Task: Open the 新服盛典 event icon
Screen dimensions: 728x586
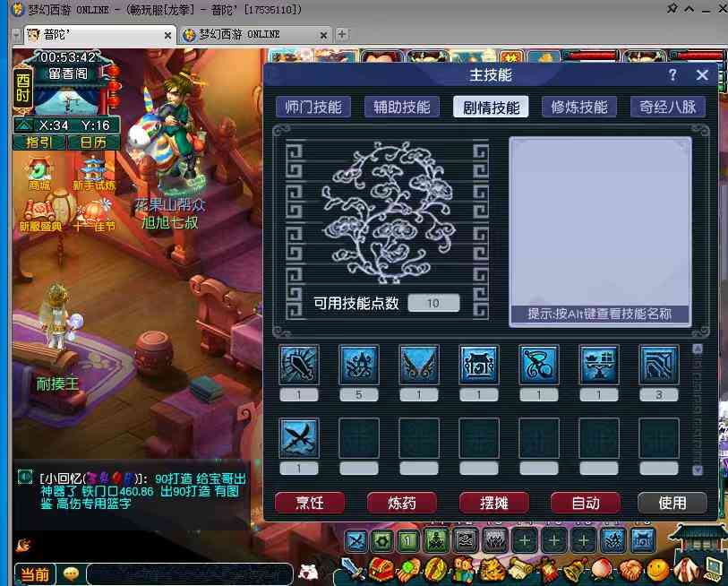Action: (40, 216)
